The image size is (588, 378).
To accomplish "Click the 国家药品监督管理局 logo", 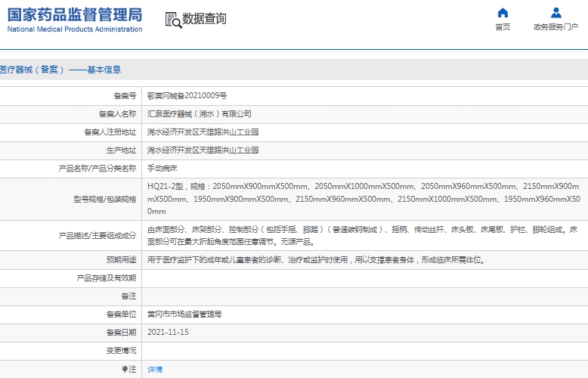I will coord(75,15).
